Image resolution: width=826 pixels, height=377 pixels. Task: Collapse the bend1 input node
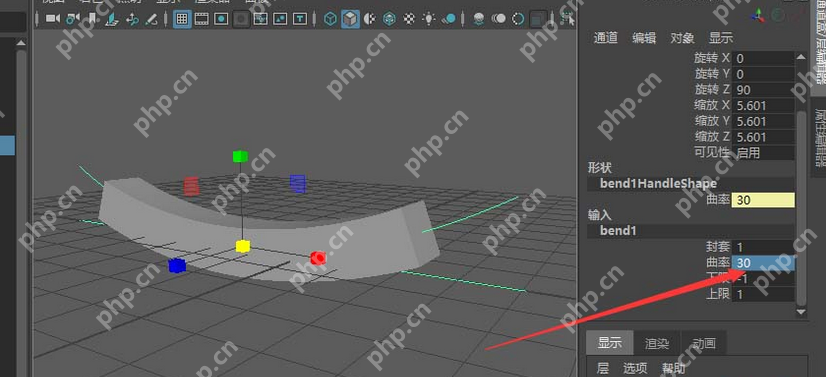[691, 231]
